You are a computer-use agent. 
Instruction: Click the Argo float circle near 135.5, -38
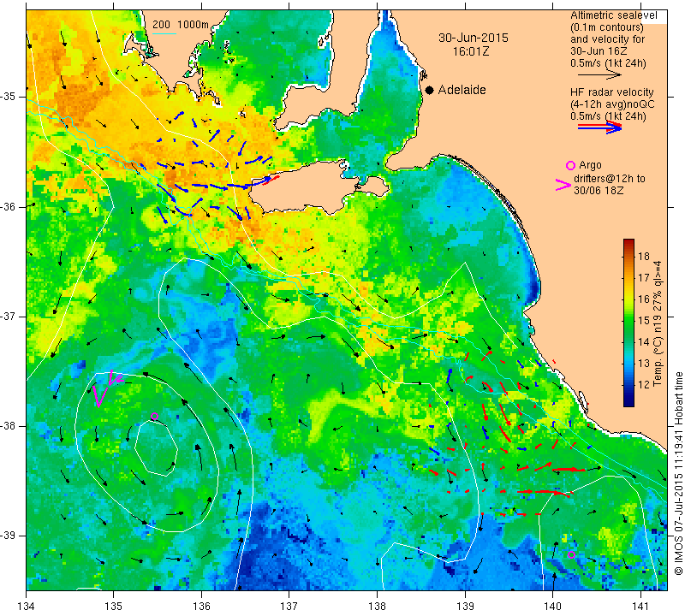[154, 416]
